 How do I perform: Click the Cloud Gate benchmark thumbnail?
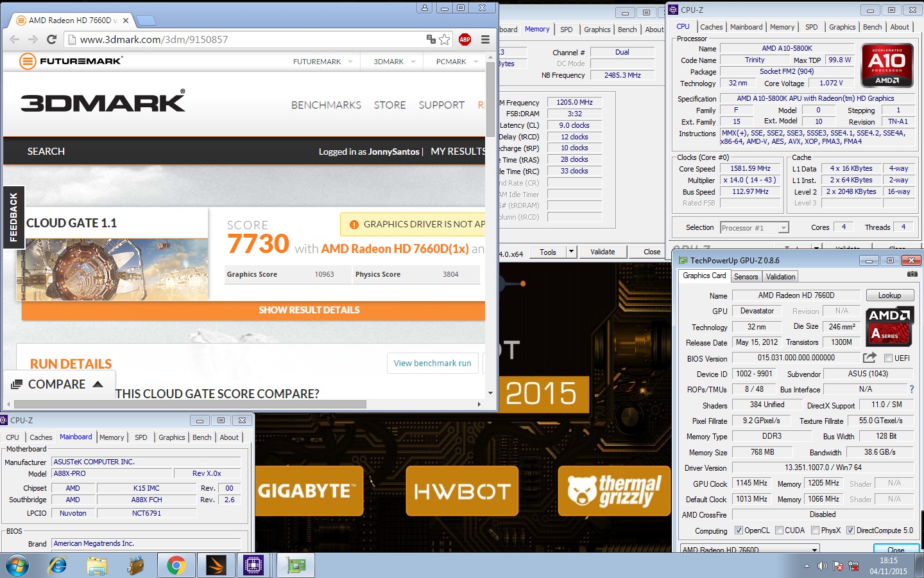pos(112,269)
